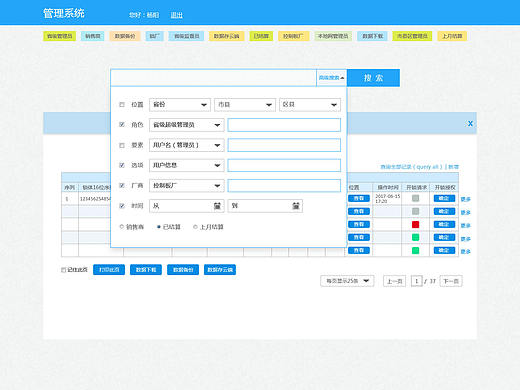520x390 pixels.
Task: Click the main search text field
Action: 213,78
